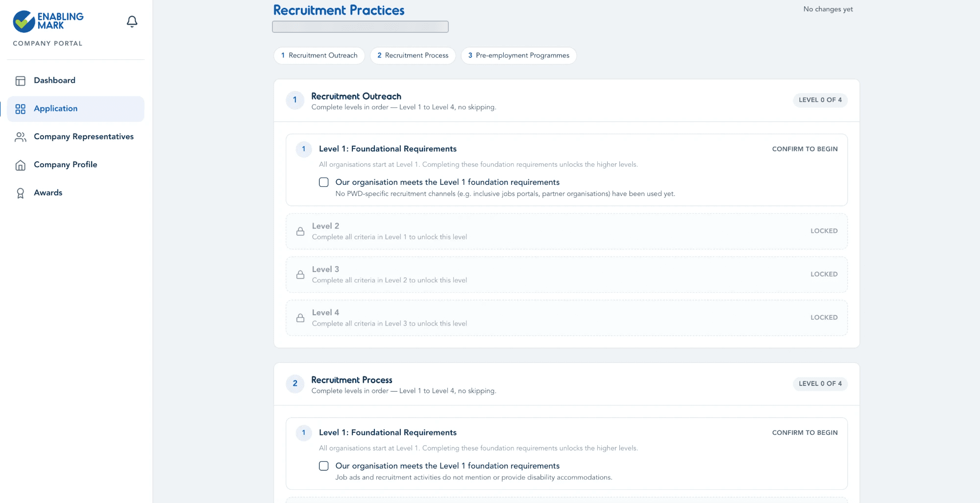The image size is (980, 503).
Task: Click LOCKED label on Level 3
Action: 824,274
